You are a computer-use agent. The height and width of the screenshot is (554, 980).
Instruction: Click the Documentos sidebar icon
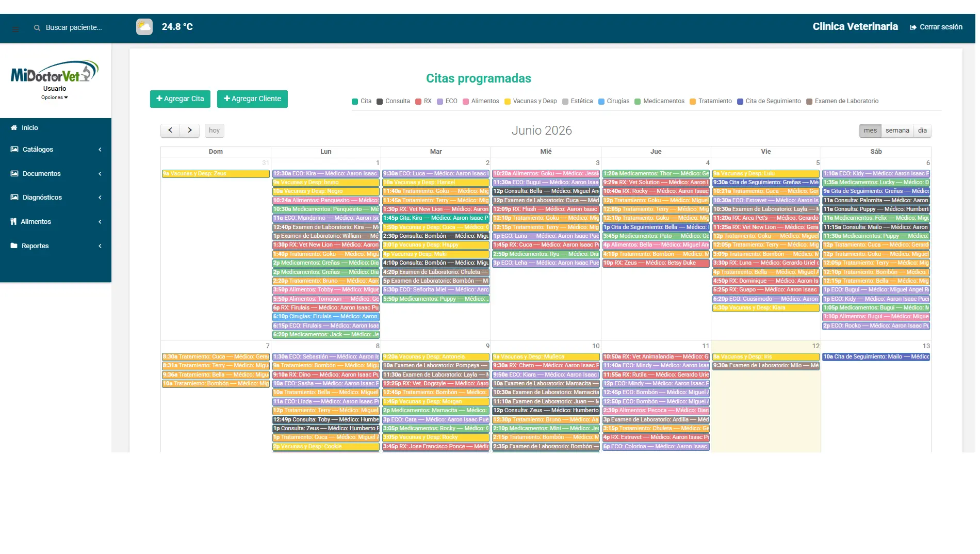coord(14,173)
